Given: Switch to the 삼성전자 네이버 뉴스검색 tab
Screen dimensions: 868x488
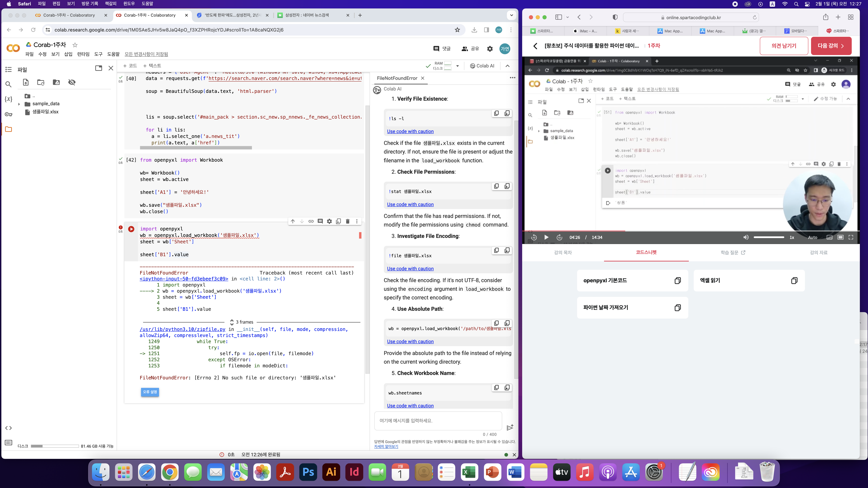Looking at the screenshot, I should tap(313, 15).
